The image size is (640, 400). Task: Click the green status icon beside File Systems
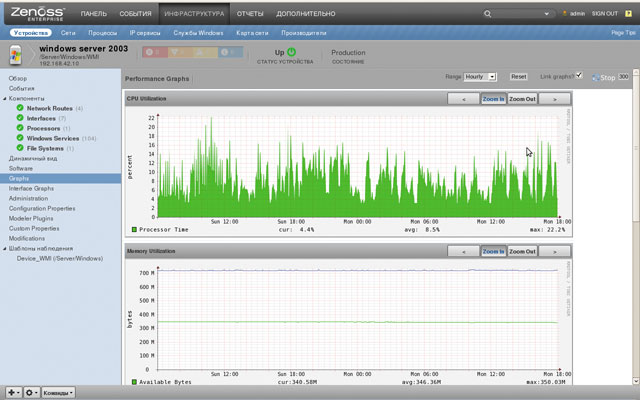tap(20, 148)
